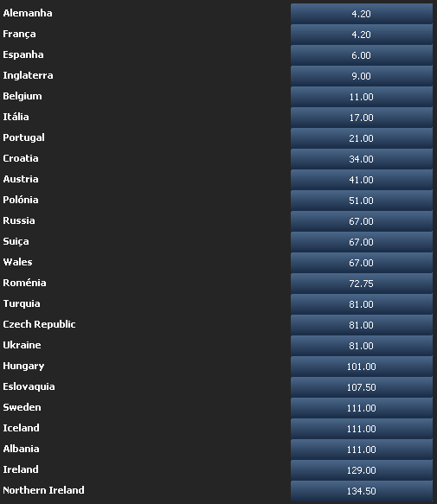
Task: Select Belgium odds 11.00
Action: [x=362, y=97]
